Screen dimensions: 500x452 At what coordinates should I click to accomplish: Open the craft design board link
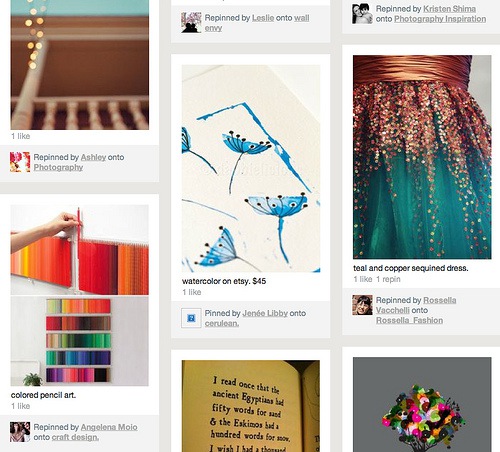(x=75, y=437)
